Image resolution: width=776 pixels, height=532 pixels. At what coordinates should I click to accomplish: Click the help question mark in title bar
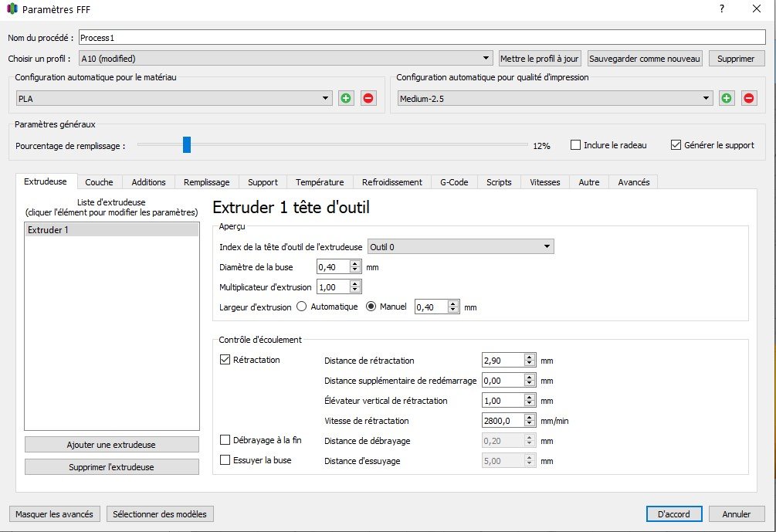tap(722, 10)
